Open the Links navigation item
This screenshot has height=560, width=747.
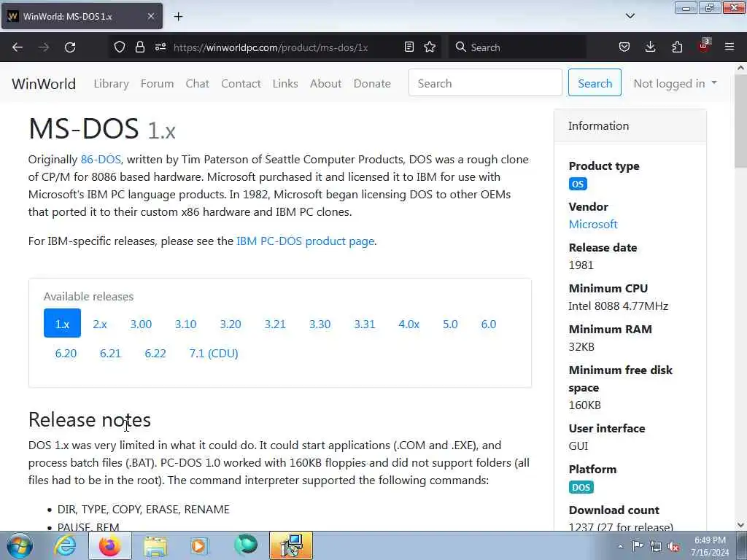(285, 84)
